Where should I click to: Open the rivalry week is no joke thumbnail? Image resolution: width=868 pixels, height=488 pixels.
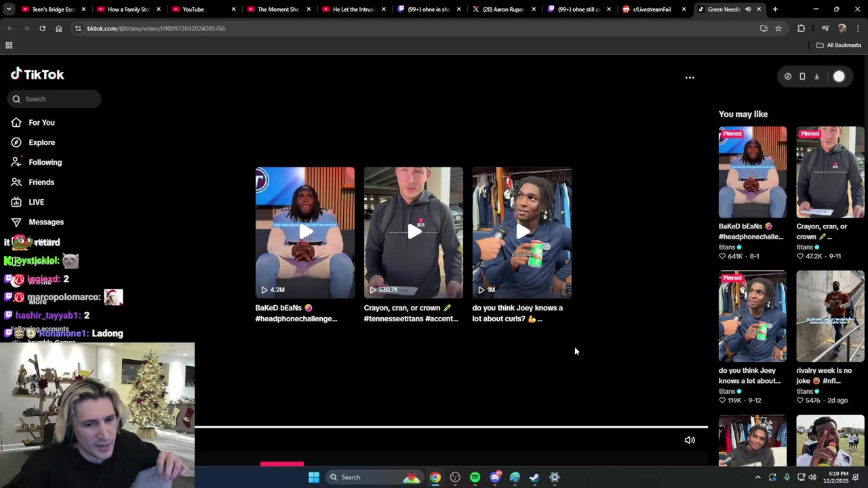click(x=830, y=317)
